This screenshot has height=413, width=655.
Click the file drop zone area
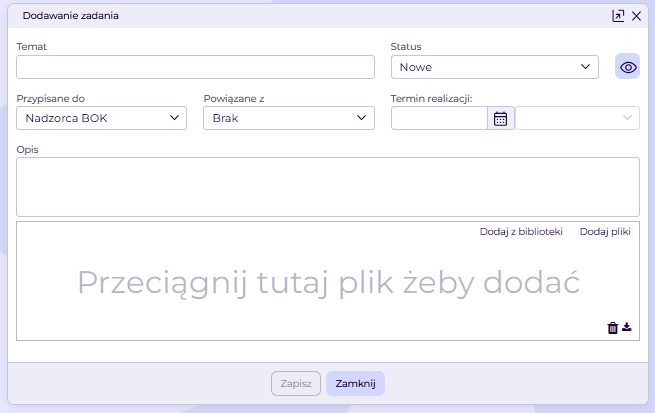[328, 281]
